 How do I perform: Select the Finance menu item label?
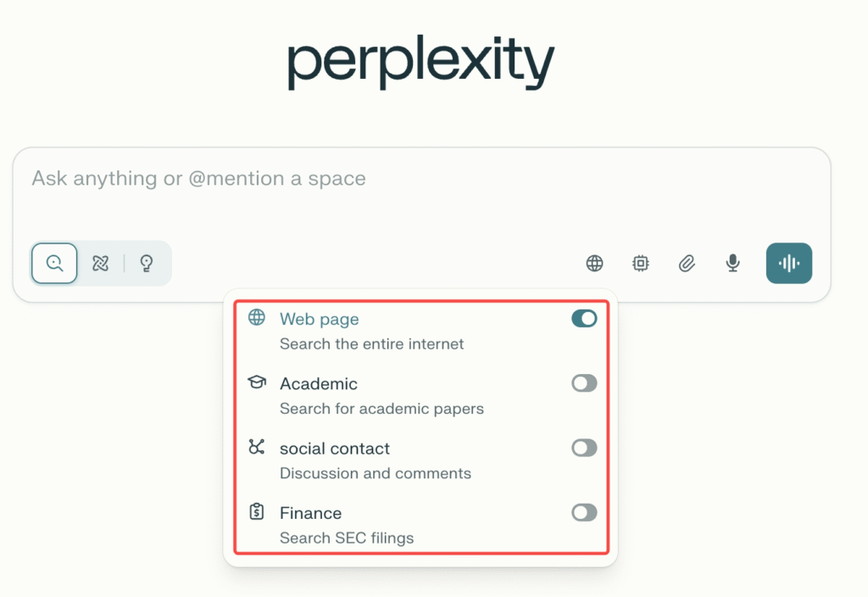[x=311, y=513]
